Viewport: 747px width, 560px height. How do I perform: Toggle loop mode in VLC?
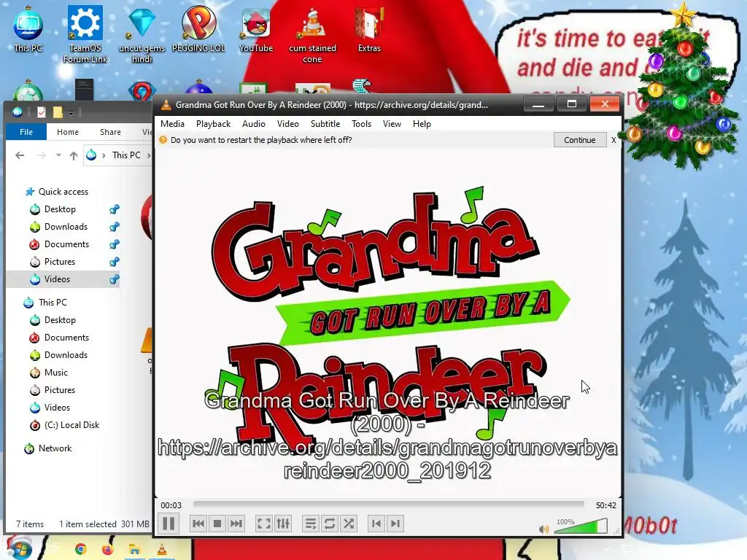tap(330, 524)
